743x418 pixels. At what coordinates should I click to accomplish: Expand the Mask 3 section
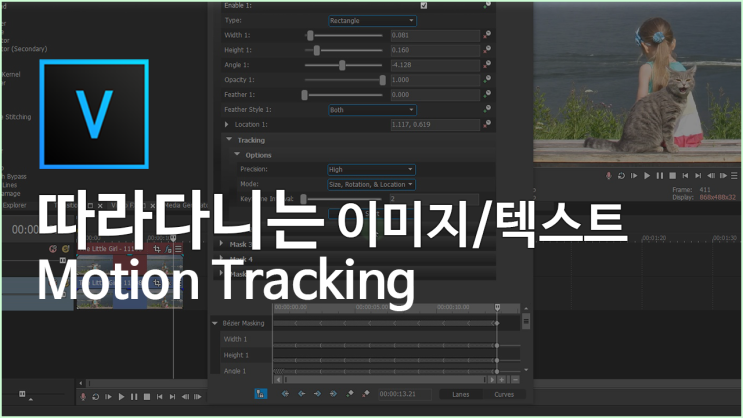[x=221, y=244]
